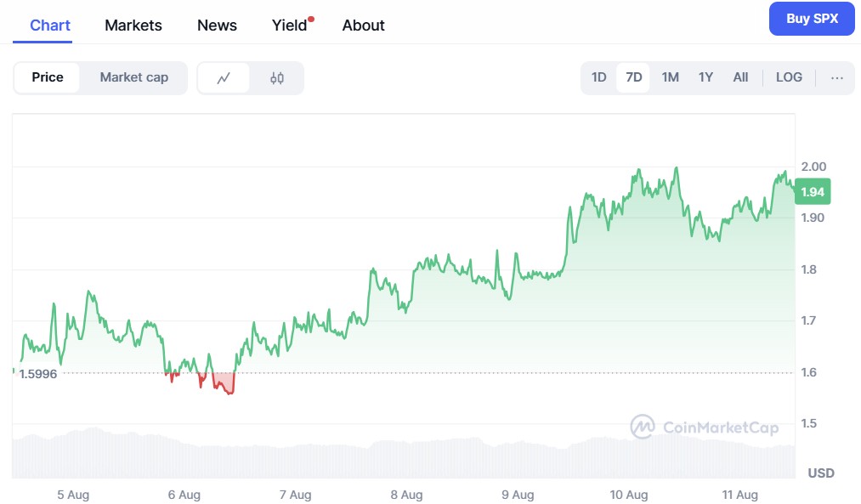Switch to candlestick chart icon
Screen dimensions: 861x504
[x=277, y=78]
